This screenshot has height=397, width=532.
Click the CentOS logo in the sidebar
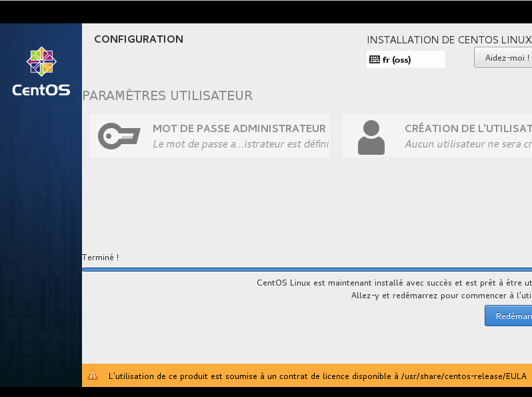point(41,61)
